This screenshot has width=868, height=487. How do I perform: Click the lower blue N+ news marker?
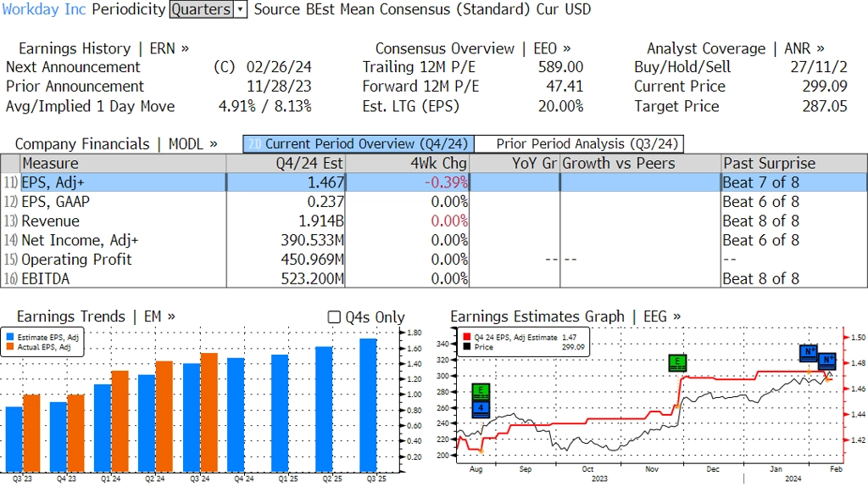click(827, 361)
